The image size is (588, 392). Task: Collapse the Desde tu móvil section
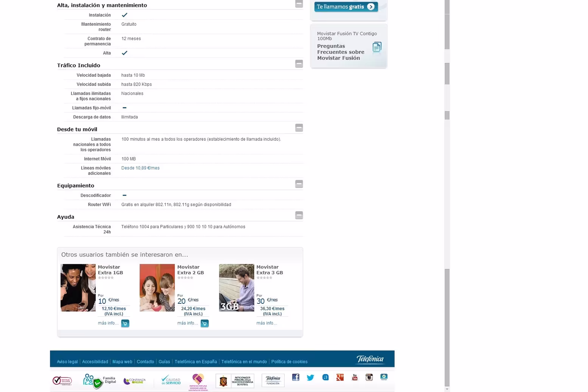click(x=299, y=128)
